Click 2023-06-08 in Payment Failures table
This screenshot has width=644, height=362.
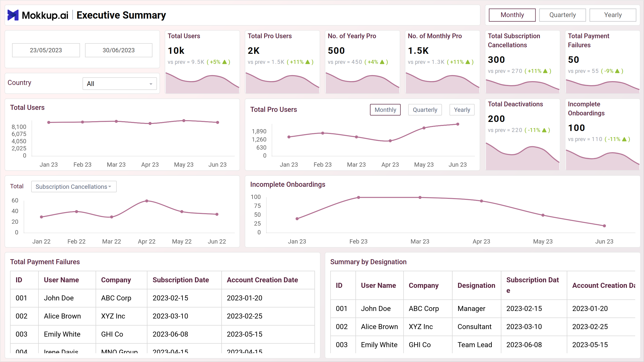point(170,334)
